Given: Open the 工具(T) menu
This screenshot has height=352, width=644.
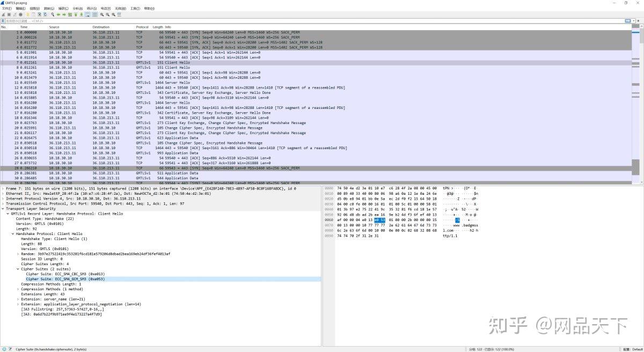Looking at the screenshot, I should [x=135, y=9].
